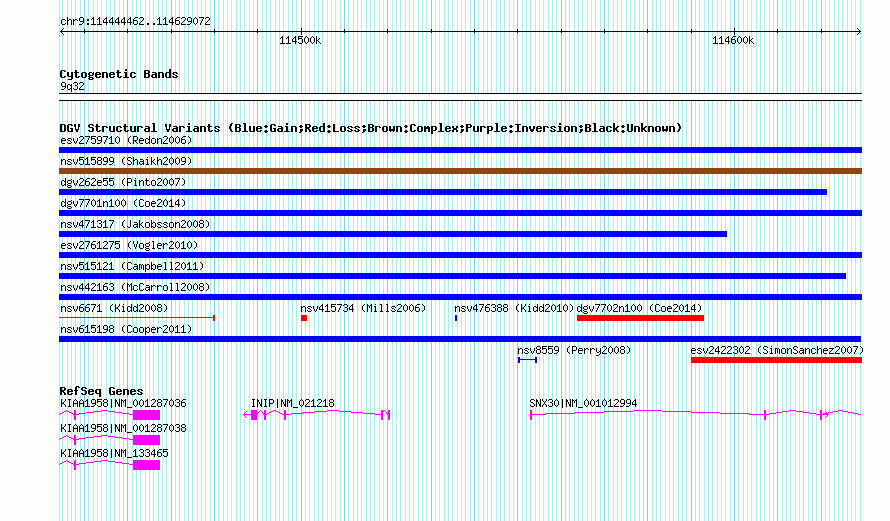The image size is (890, 521).
Task: Open the DGV Structural Variants track heading
Action: point(371,128)
